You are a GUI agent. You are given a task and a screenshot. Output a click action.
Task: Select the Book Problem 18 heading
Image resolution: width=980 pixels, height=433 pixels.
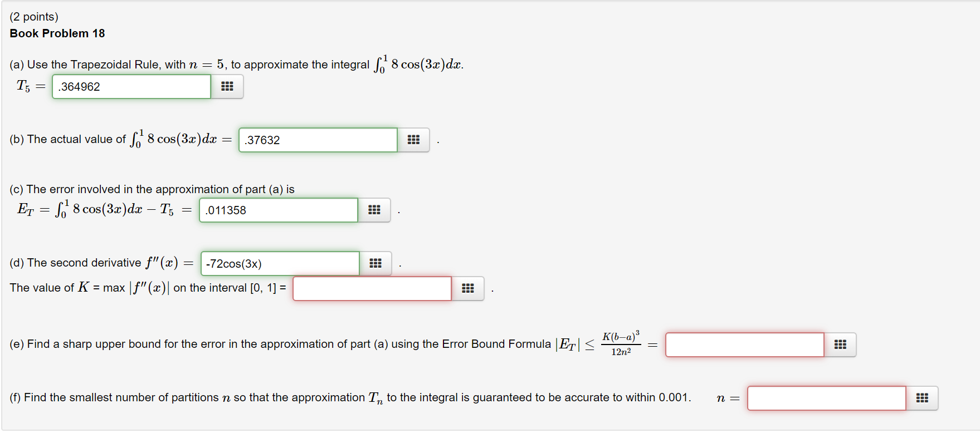pos(56,33)
